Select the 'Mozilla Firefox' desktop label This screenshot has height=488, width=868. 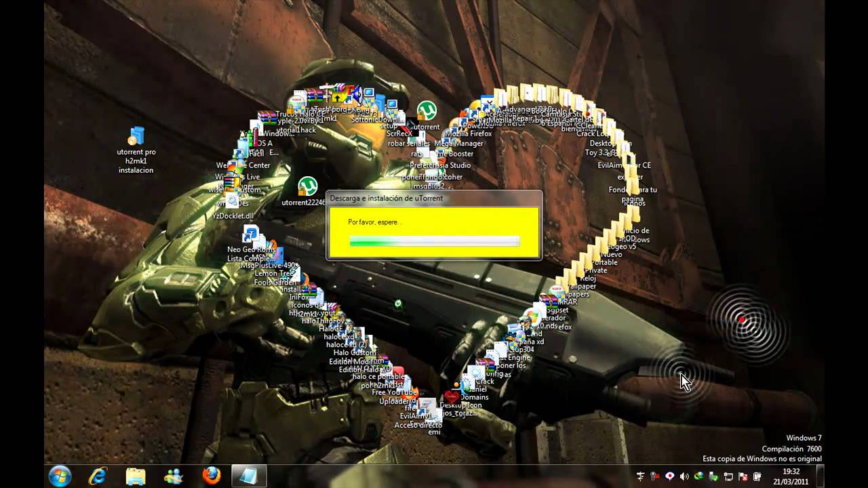[468, 134]
